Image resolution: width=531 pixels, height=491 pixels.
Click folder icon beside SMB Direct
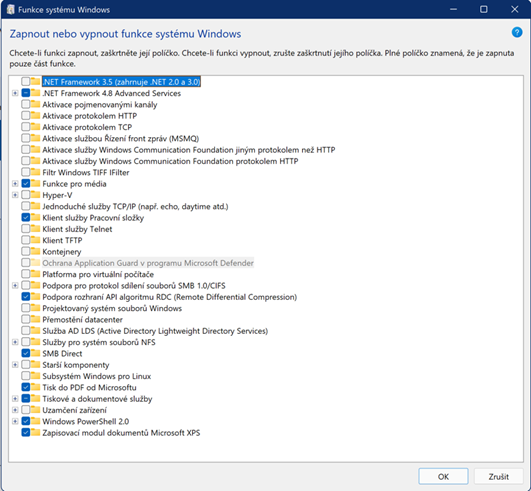click(36, 353)
